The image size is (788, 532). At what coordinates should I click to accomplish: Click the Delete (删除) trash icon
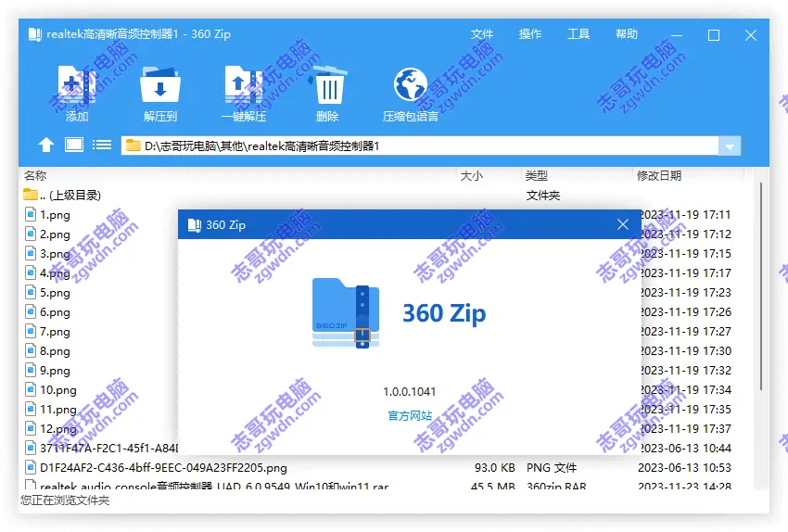point(327,86)
